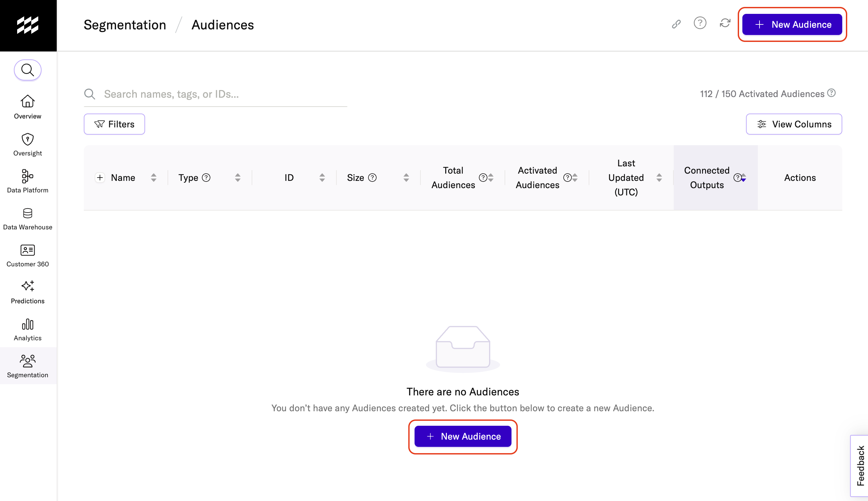Sort by Last Updated (UTC) column
Image resolution: width=868 pixels, height=501 pixels.
click(x=659, y=178)
